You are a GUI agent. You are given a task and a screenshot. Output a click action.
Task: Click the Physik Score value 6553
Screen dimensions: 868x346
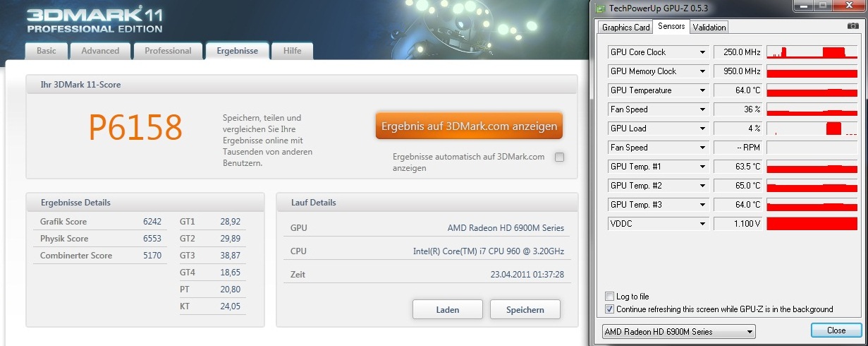pos(152,239)
